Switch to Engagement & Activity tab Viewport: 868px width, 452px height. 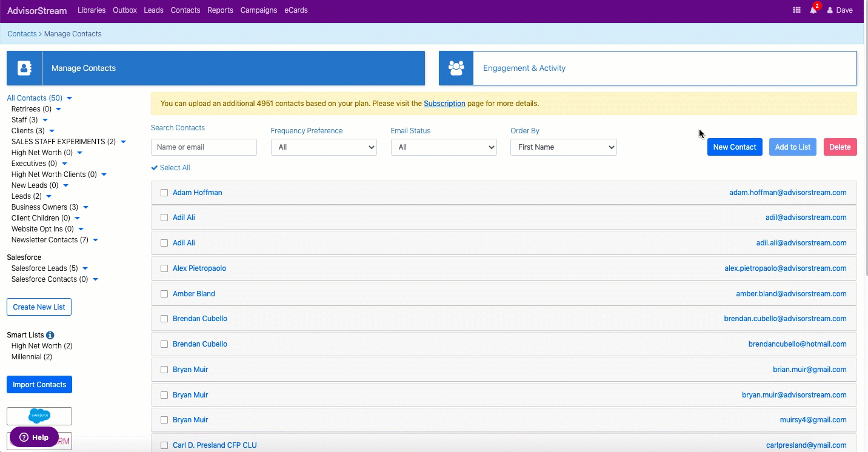[648, 68]
